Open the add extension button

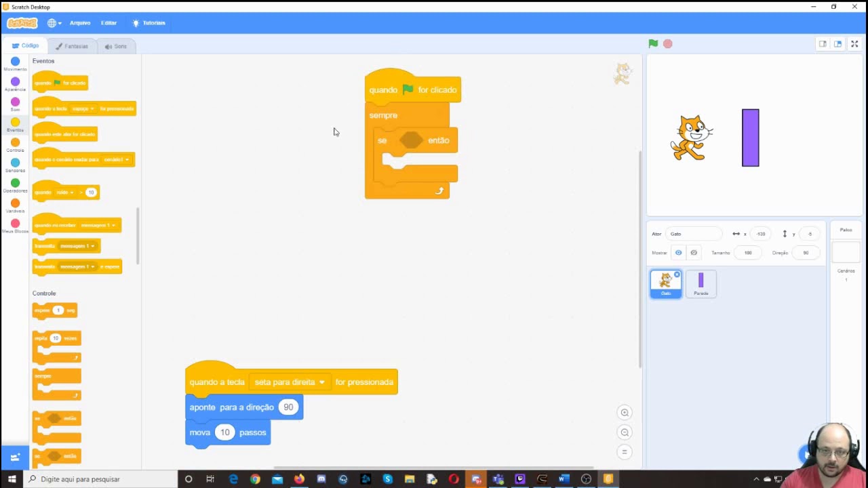click(x=15, y=457)
